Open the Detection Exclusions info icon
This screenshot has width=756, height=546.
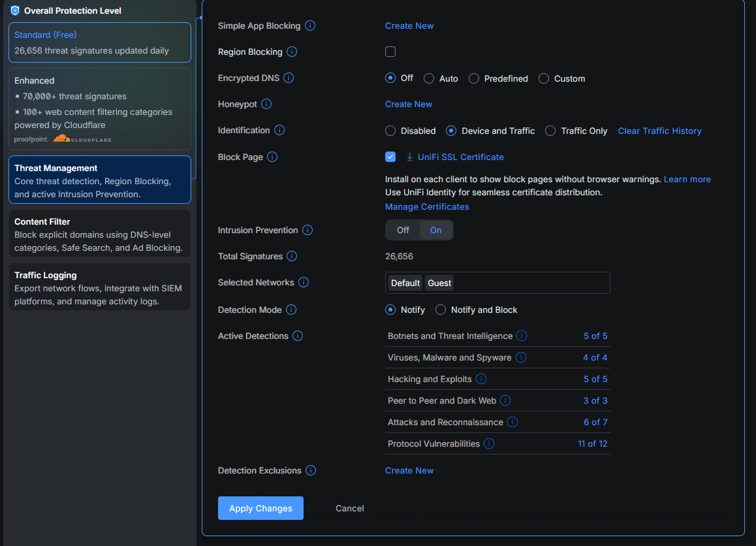[x=311, y=470]
